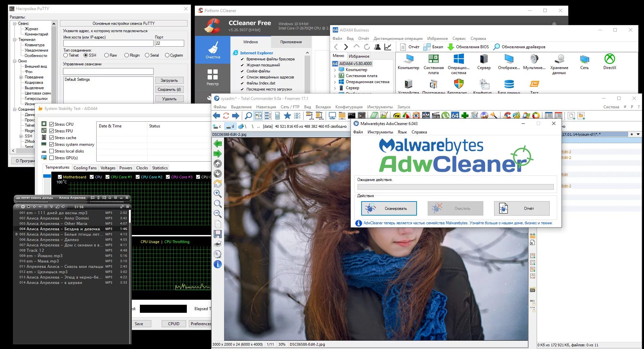This screenshot has width=644, height=349.
Task: Select the Raw connection type in PuTTY
Action: tap(106, 55)
